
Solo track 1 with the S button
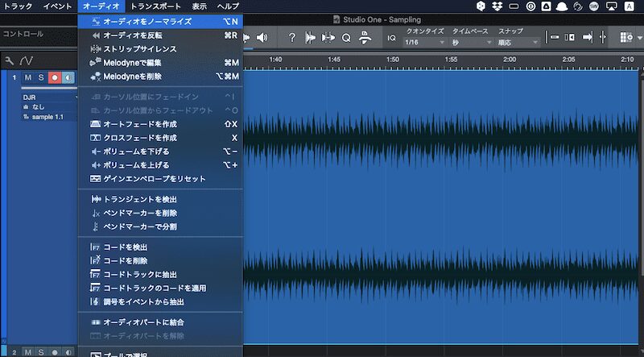click(x=41, y=77)
